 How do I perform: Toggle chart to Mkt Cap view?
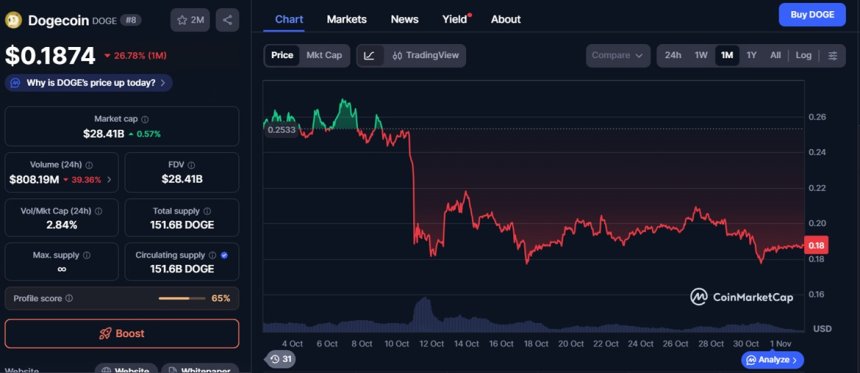pyautogui.click(x=324, y=55)
